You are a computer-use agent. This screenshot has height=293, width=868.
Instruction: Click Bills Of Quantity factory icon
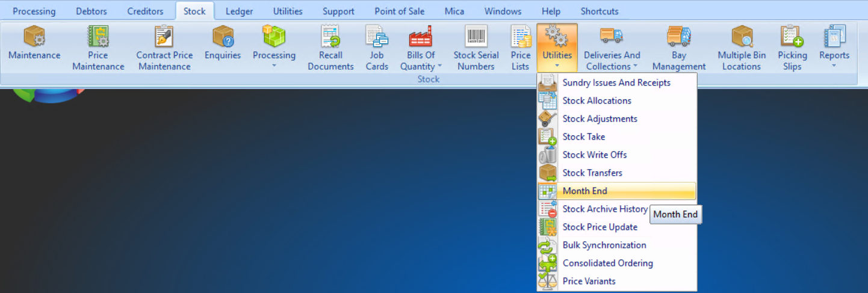[421, 36]
